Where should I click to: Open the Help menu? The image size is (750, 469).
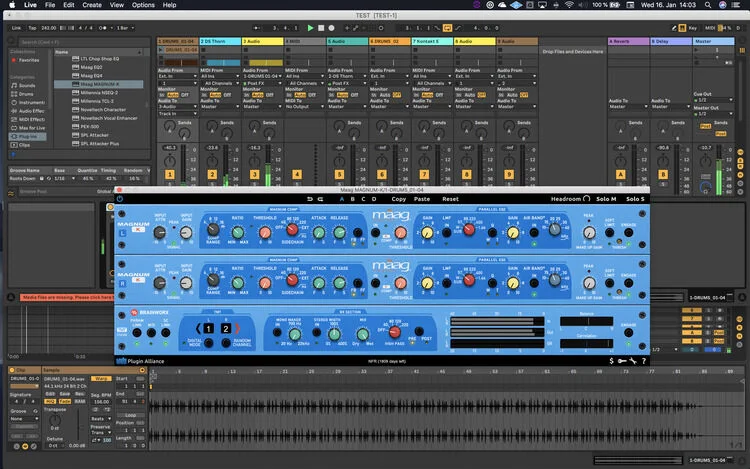pyautogui.click(x=169, y=5)
